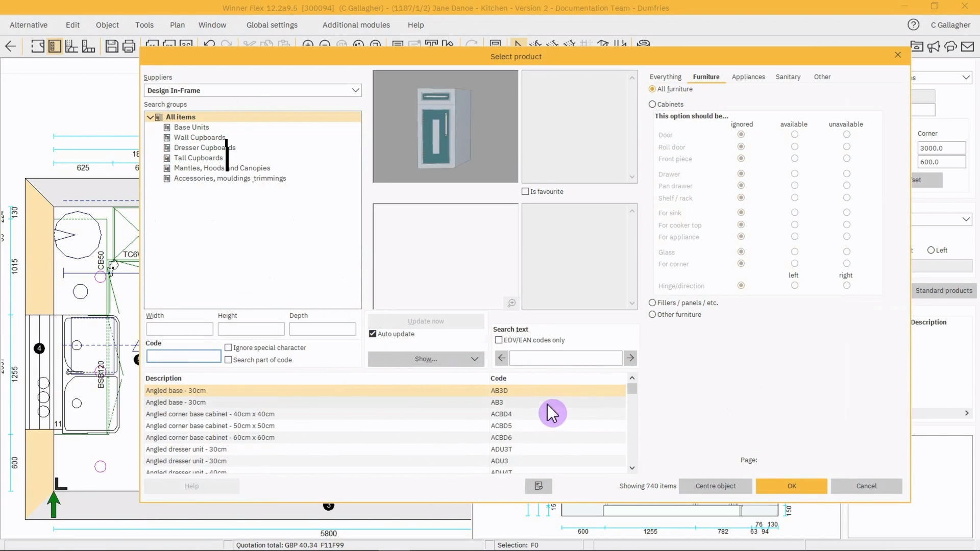Click the magnifier icon under product preview

511,303
